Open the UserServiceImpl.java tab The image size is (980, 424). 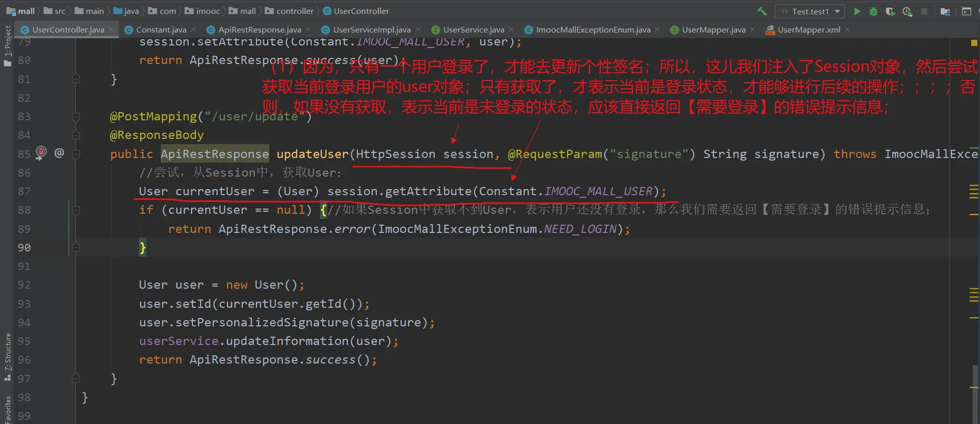[372, 30]
